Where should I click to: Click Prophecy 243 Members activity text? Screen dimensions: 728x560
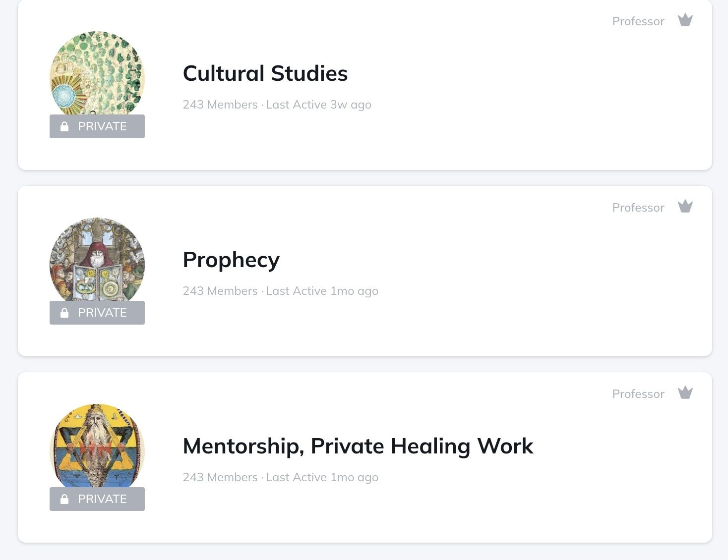click(x=280, y=291)
